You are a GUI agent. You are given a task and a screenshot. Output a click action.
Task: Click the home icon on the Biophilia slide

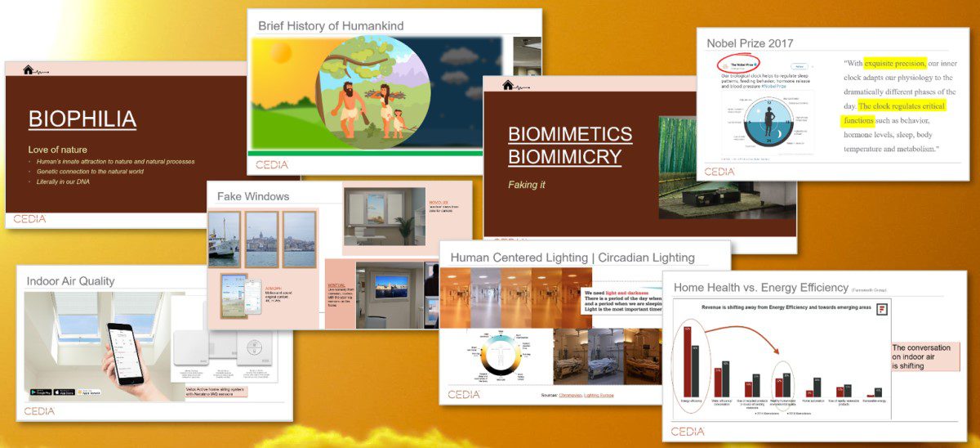[x=29, y=69]
